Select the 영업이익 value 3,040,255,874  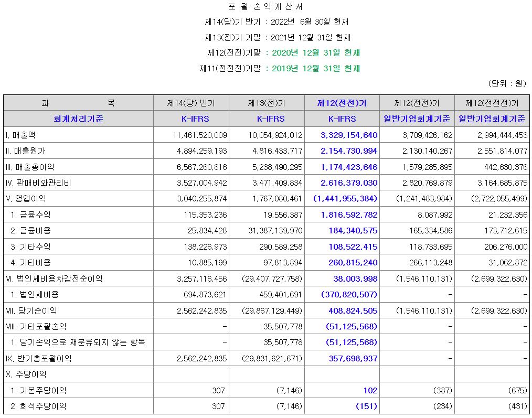point(202,198)
